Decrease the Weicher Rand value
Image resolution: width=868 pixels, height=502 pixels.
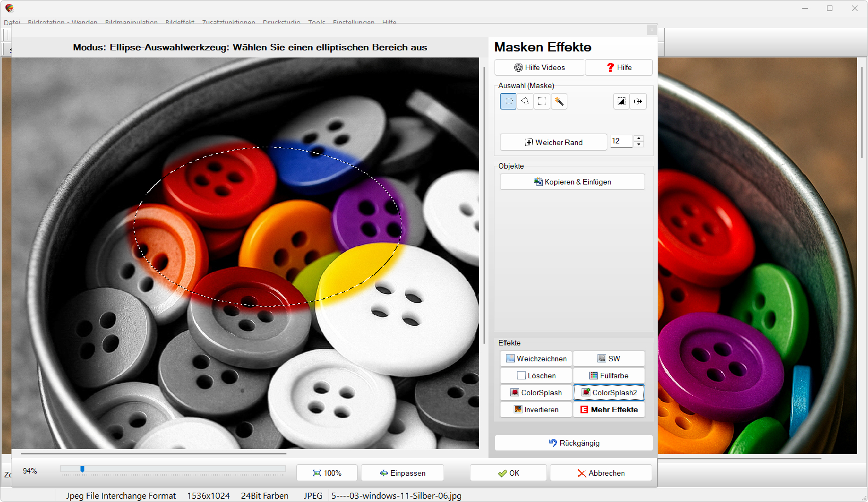click(639, 145)
